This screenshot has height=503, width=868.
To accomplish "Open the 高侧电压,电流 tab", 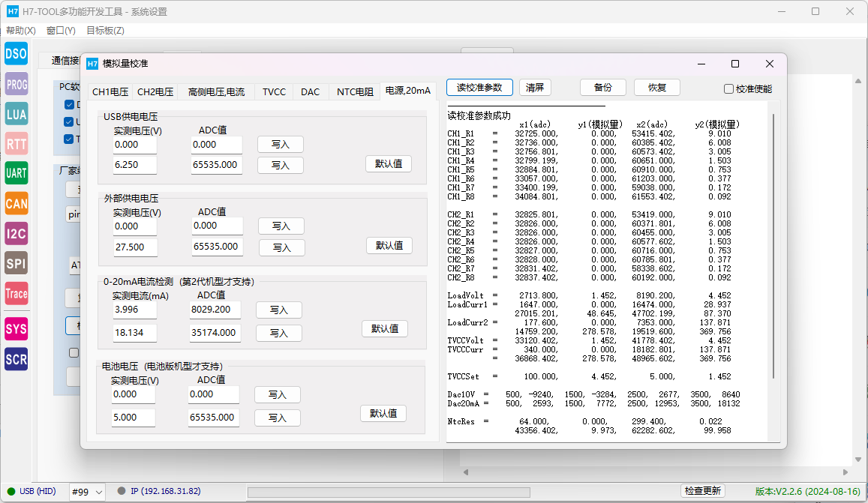I will pyautogui.click(x=216, y=92).
